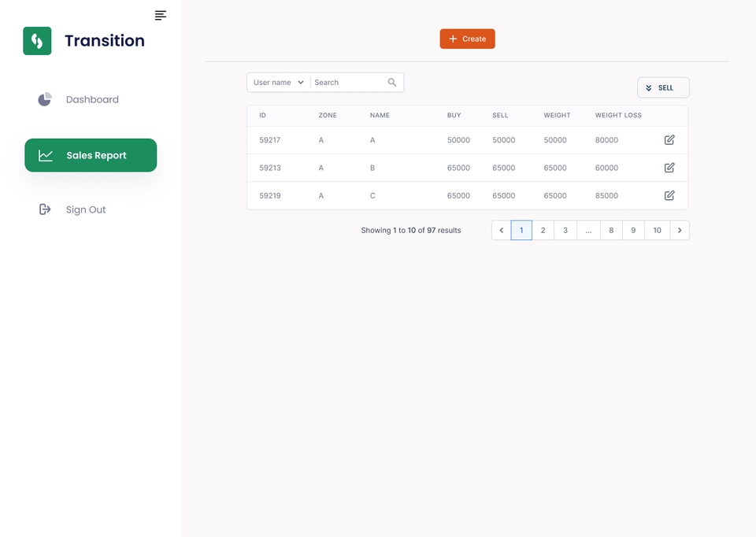Image resolution: width=756 pixels, height=537 pixels.
Task: Click ID cell 59217
Action: point(270,140)
